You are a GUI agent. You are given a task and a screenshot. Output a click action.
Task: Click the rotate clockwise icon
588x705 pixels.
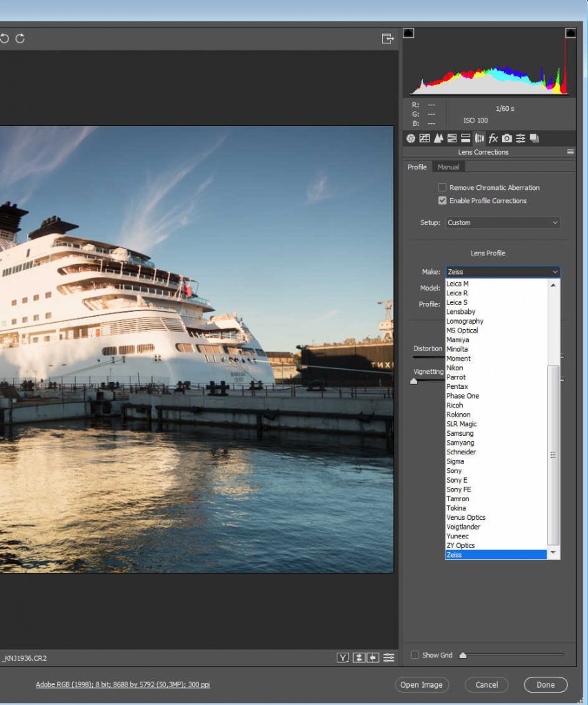coord(20,39)
